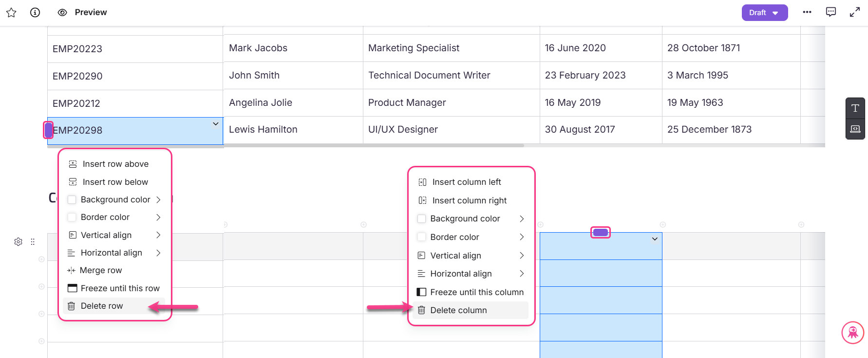Click the table's horizontal scrollbar

374,145
